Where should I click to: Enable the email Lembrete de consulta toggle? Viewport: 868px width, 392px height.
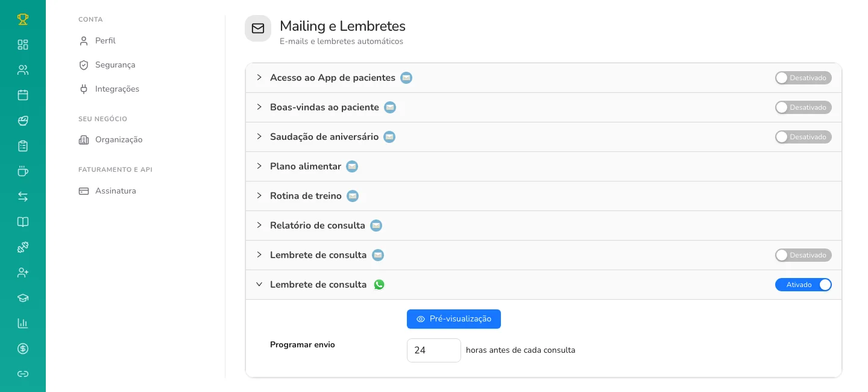pos(804,255)
